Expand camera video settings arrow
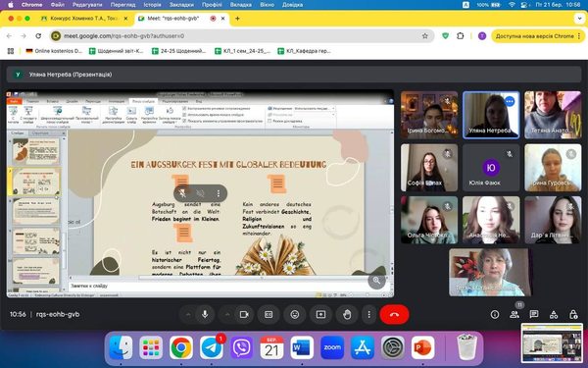The width and height of the screenshot is (588, 368). tap(227, 314)
